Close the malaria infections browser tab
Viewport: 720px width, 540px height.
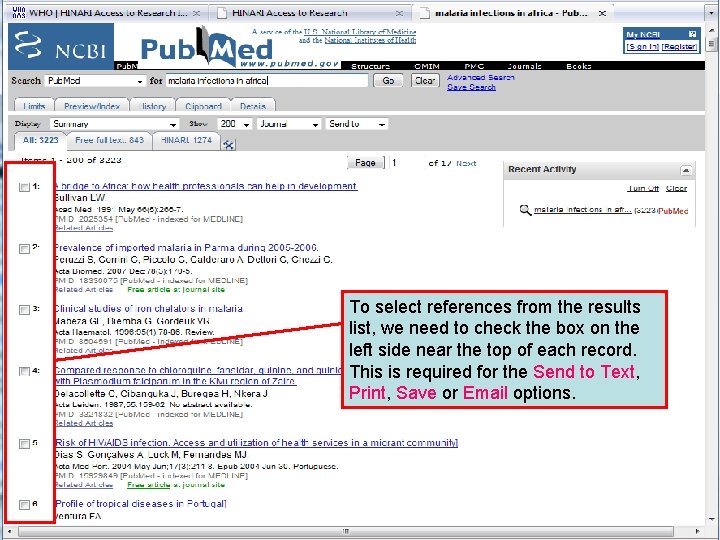click(602, 13)
